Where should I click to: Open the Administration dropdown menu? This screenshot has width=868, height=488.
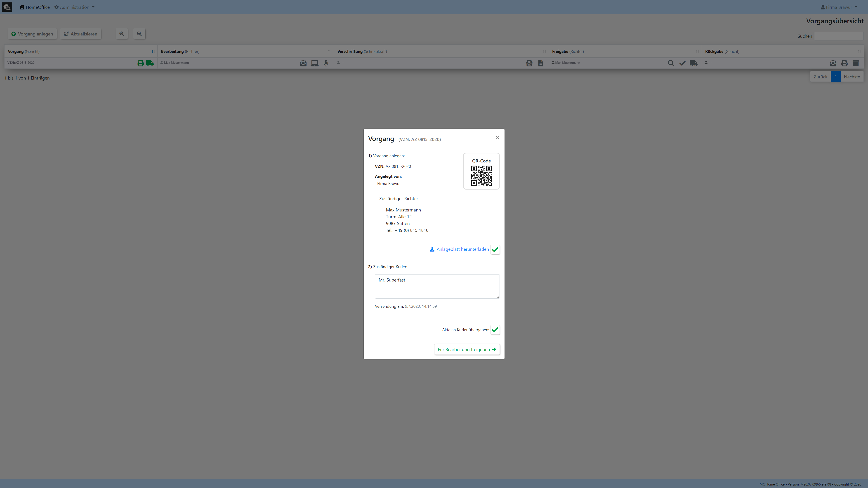click(x=74, y=7)
